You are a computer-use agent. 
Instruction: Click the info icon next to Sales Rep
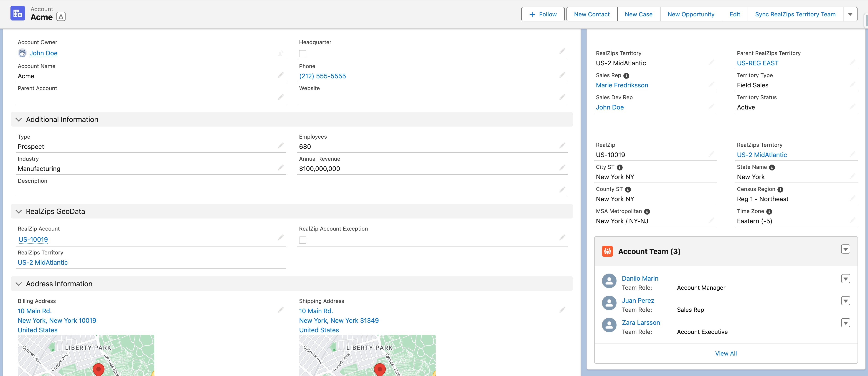pyautogui.click(x=626, y=76)
